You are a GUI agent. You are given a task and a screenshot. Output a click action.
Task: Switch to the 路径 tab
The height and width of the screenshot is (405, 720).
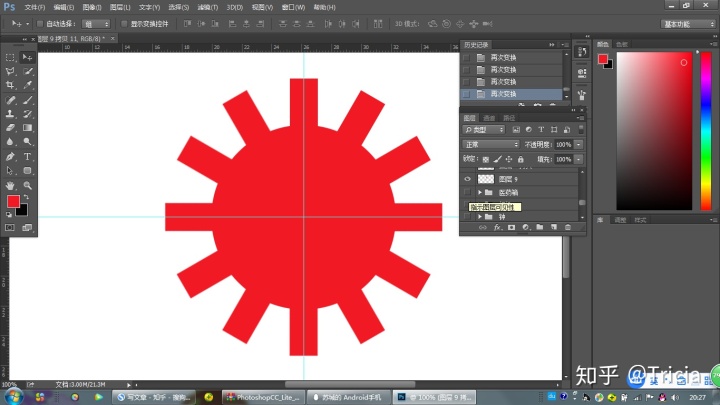point(509,118)
